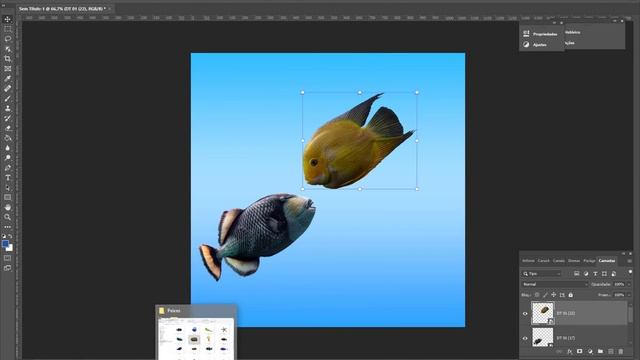
Task: Switch to the Canais tab
Action: point(558,260)
